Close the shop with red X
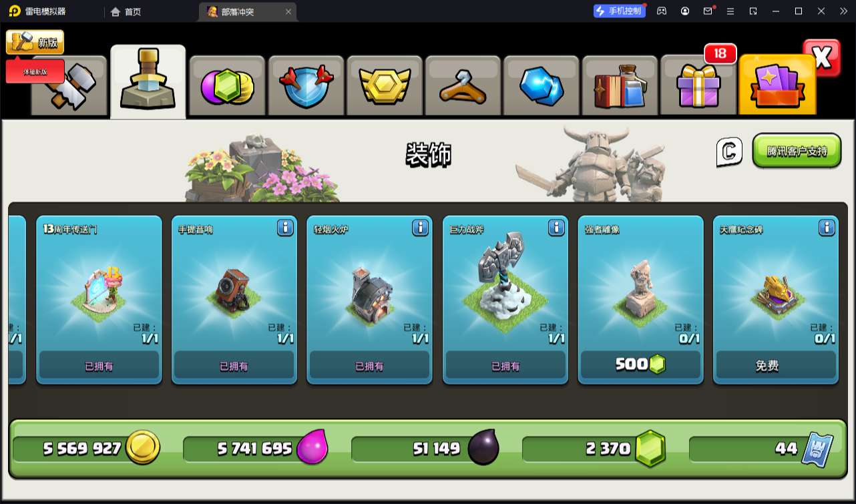This screenshot has width=856, height=504. [x=822, y=58]
